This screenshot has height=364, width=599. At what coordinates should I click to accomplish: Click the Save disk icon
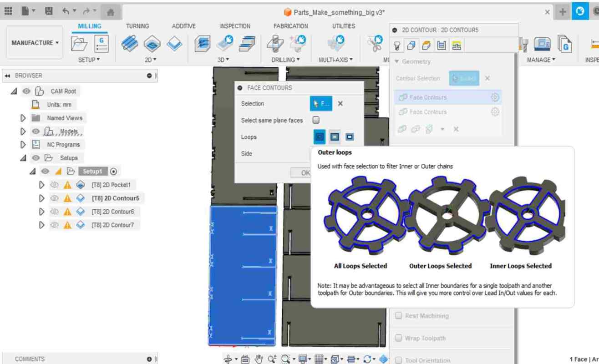[49, 11]
